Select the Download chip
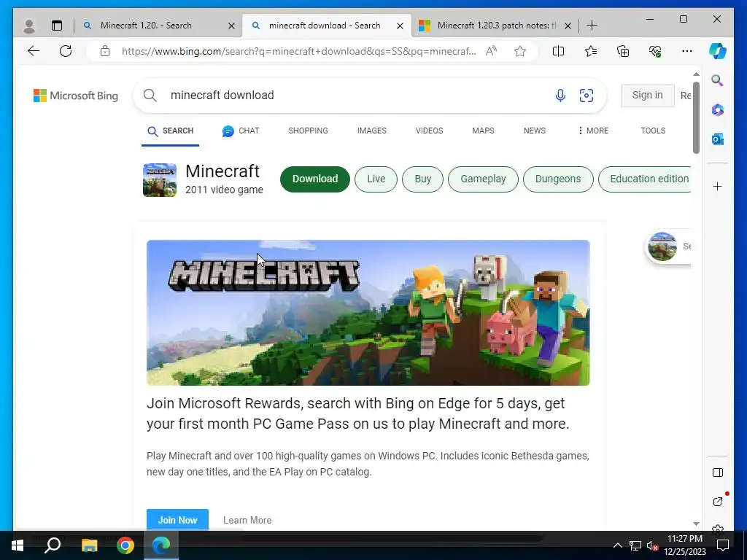This screenshot has width=747, height=560. pos(315,179)
